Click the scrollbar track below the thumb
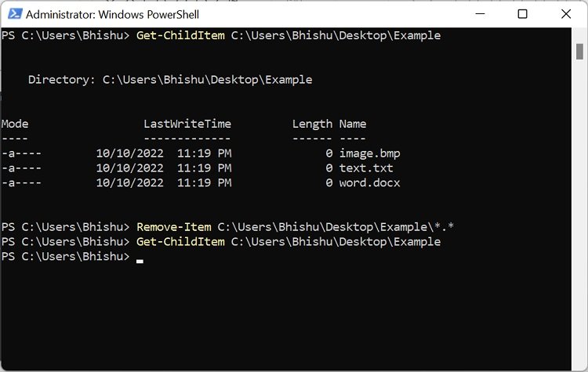588x372 pixels. pos(579,214)
